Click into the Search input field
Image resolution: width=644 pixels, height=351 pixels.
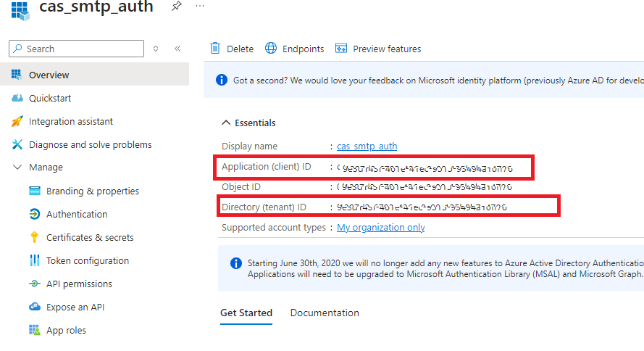(x=76, y=49)
